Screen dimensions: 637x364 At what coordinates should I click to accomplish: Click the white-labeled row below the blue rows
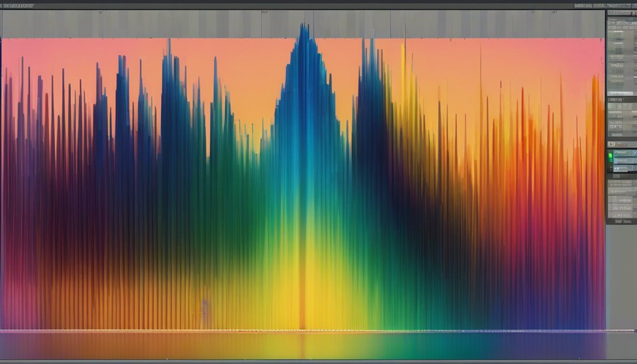(x=621, y=170)
